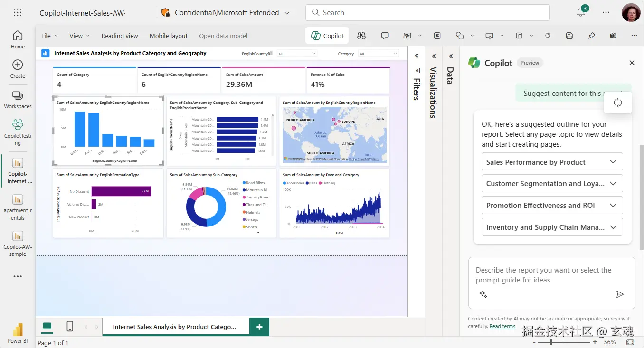Click the Q&A ask question icon
Viewport: 644px width, 348px height.
click(x=407, y=36)
